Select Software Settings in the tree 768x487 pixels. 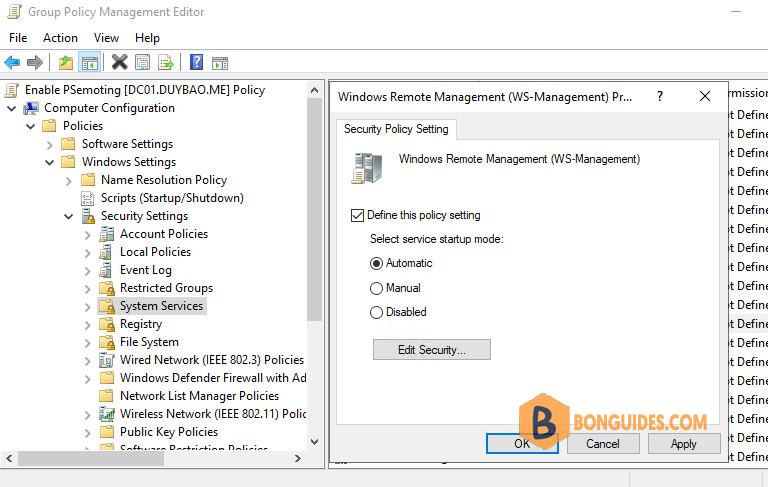click(x=127, y=144)
